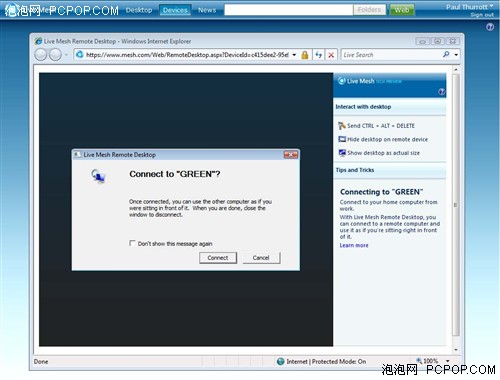Click scroll down arrow of page scrollbar

(x=456, y=350)
